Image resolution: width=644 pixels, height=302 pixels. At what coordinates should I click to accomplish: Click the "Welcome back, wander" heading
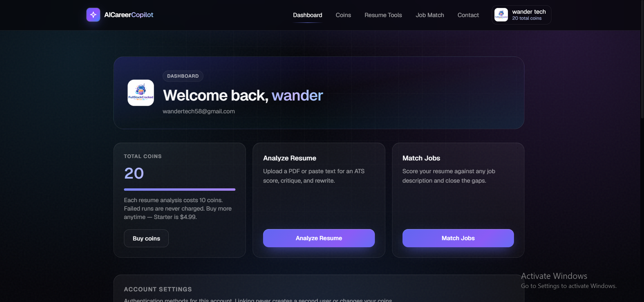[x=243, y=95]
